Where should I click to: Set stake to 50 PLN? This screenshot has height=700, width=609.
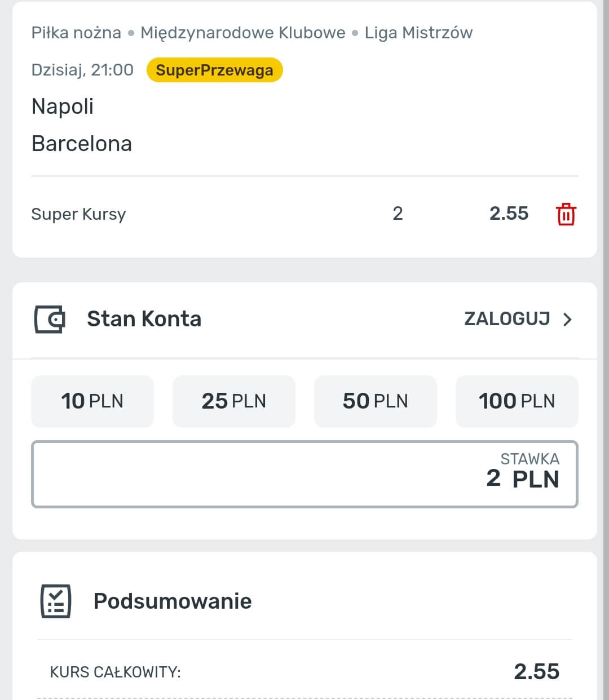[x=376, y=401]
